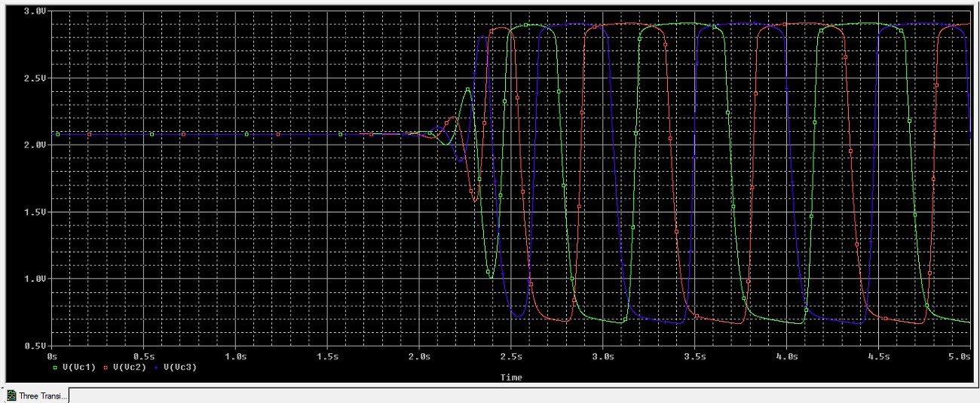Click the Time x-axis title

pyautogui.click(x=511, y=377)
